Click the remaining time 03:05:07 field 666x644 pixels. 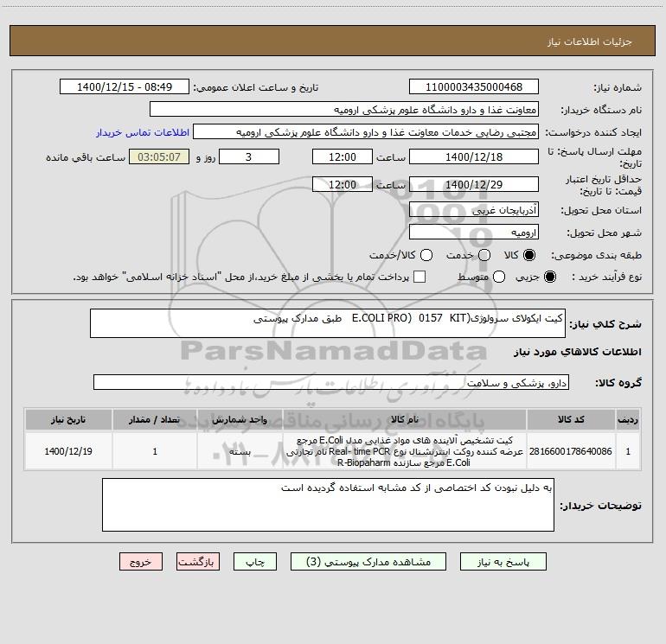click(159, 156)
